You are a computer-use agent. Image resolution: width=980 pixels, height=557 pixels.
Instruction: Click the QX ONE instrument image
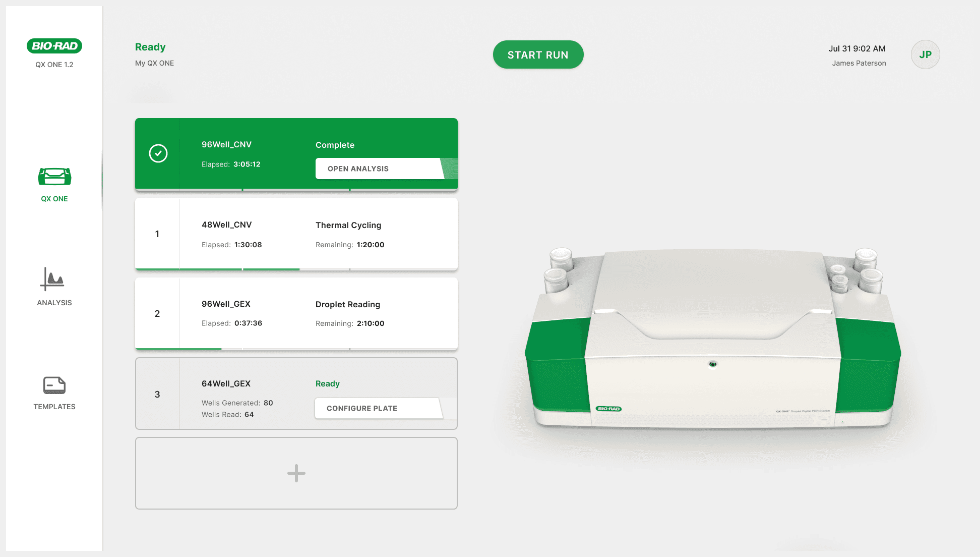pos(712,338)
